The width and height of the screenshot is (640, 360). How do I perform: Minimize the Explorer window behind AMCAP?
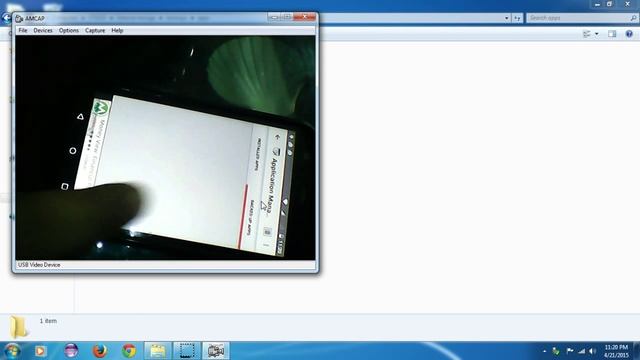tap(597, 4)
